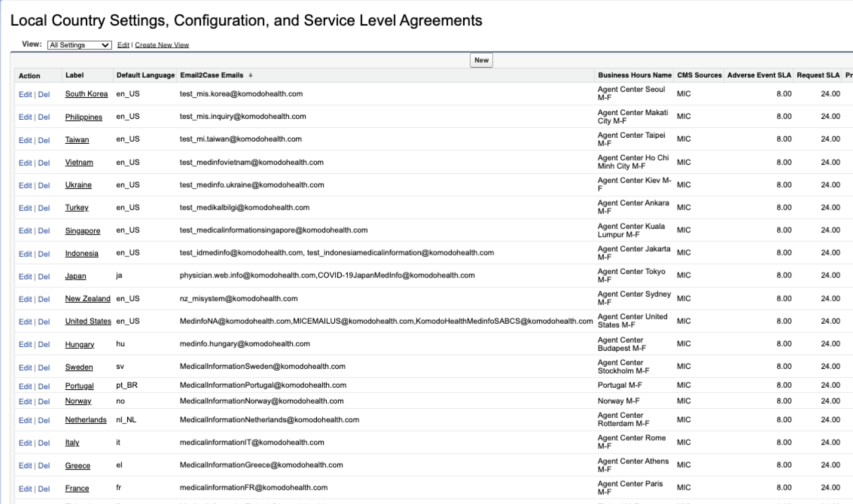The height and width of the screenshot is (504, 853).
Task: Click Agent Center Rotterdam M-F cell
Action: 623,419
